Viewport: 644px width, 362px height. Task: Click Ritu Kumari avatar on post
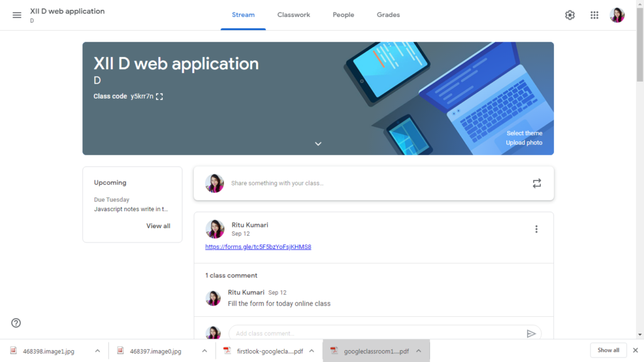pos(215,229)
